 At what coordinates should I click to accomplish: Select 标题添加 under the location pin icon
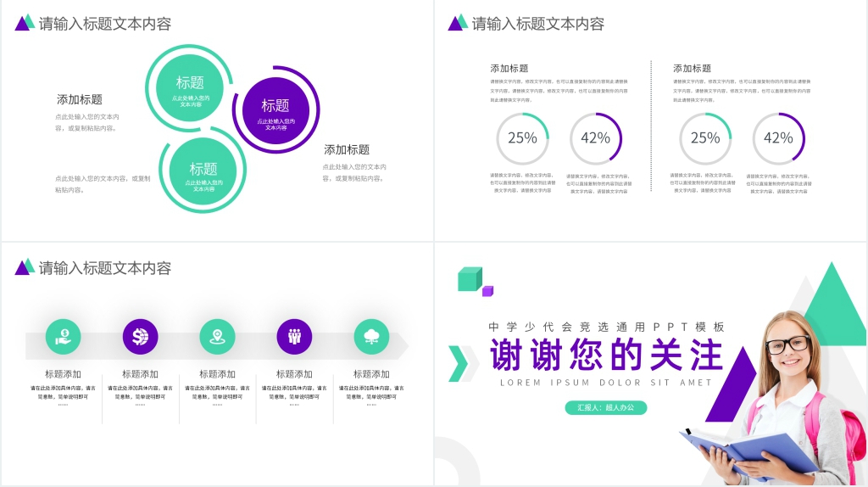pyautogui.click(x=217, y=374)
